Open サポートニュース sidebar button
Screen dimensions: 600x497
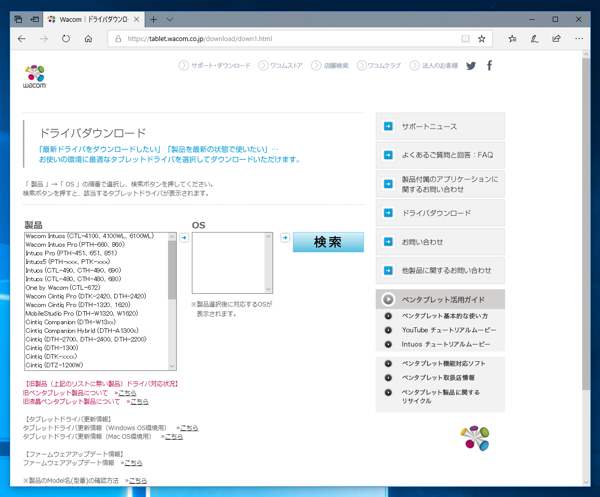(440, 126)
